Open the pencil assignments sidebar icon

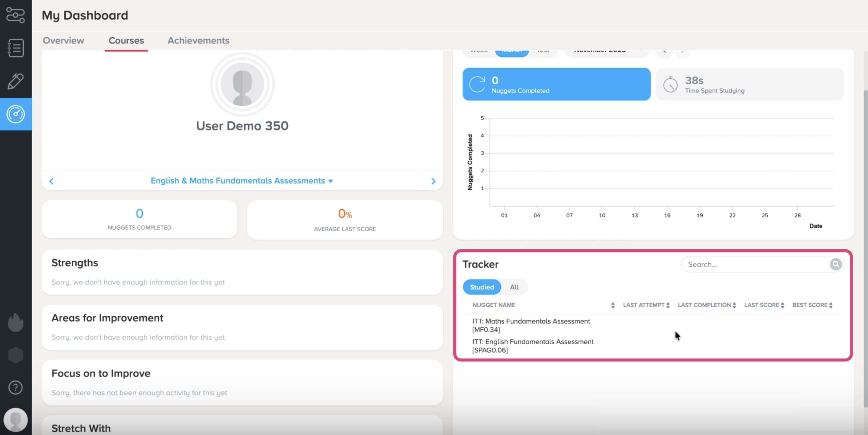pos(15,81)
